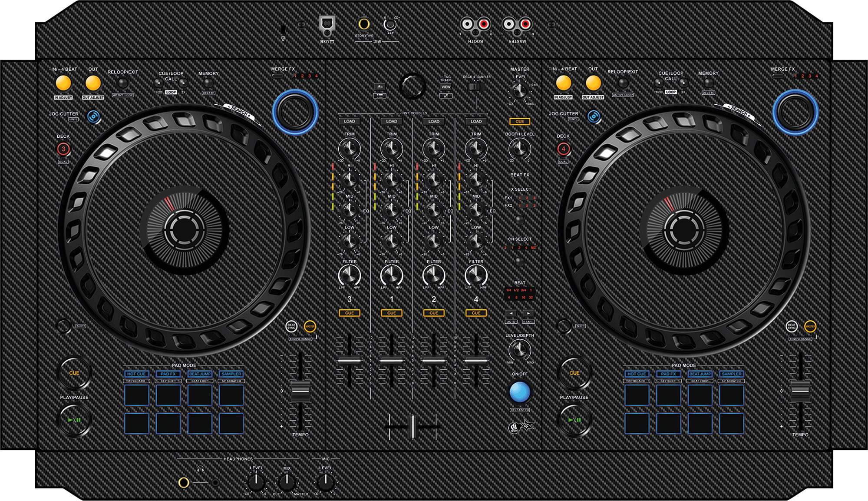
Task: Toggle VINYL mode on the right deck
Action: 594,117
